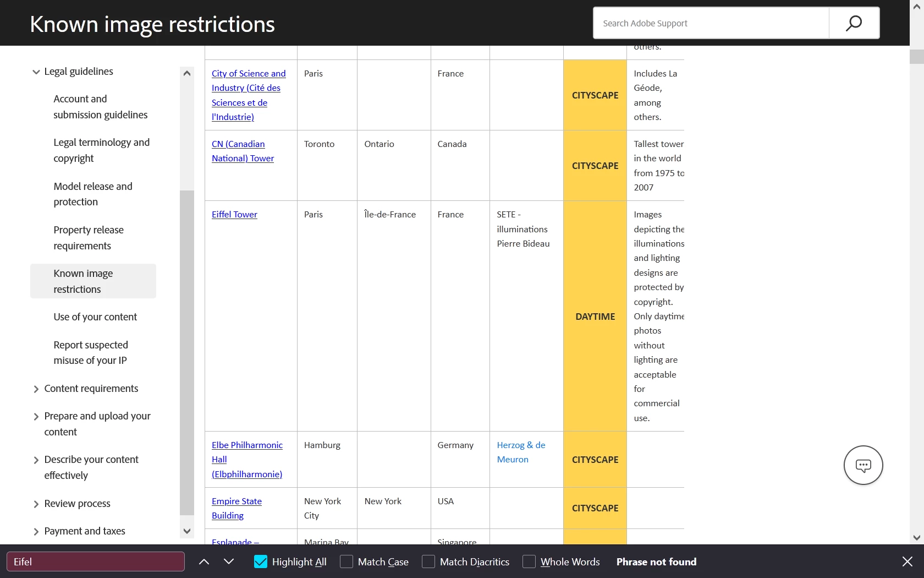The image size is (924, 578).
Task: Open Use of your content
Action: [95, 317]
